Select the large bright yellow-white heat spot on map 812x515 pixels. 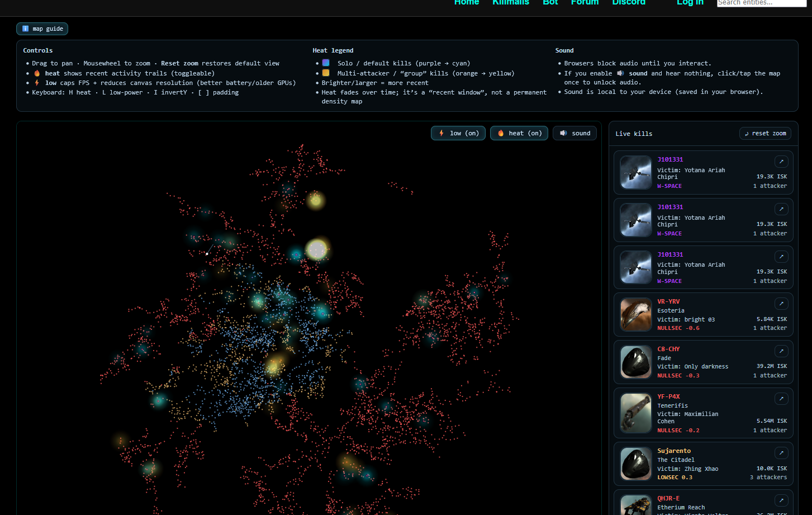click(x=317, y=249)
